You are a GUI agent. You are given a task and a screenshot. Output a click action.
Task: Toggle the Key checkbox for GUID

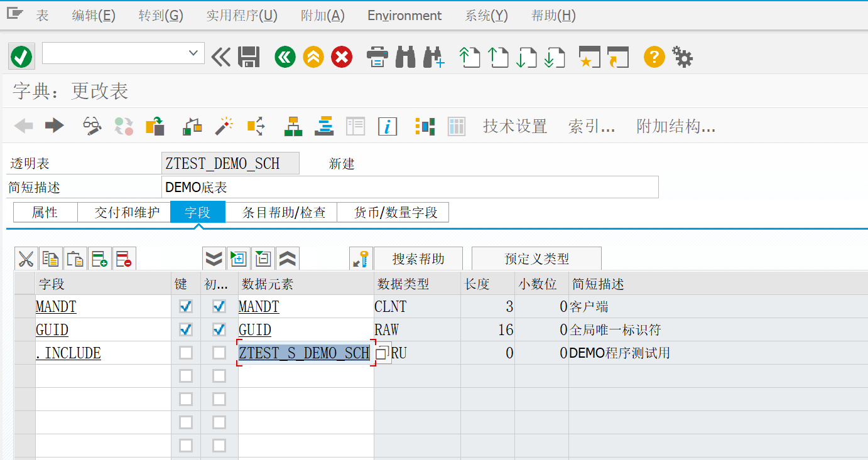click(186, 329)
